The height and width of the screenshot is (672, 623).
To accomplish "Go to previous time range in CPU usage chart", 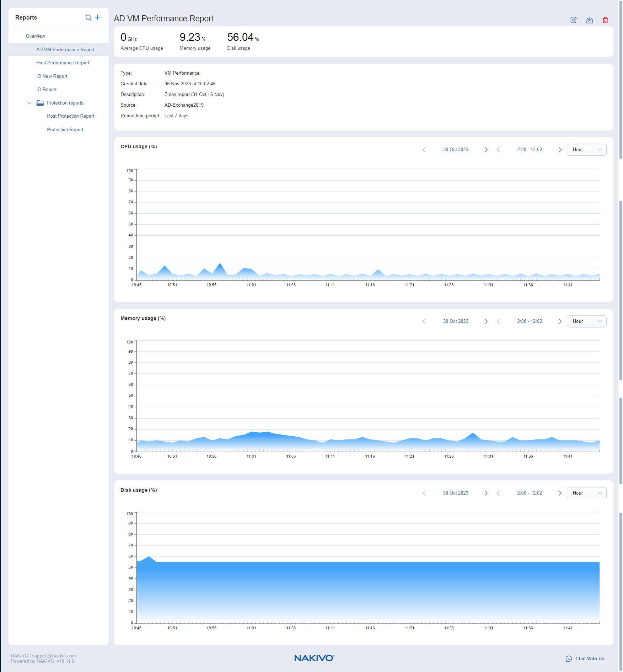I will coord(498,150).
